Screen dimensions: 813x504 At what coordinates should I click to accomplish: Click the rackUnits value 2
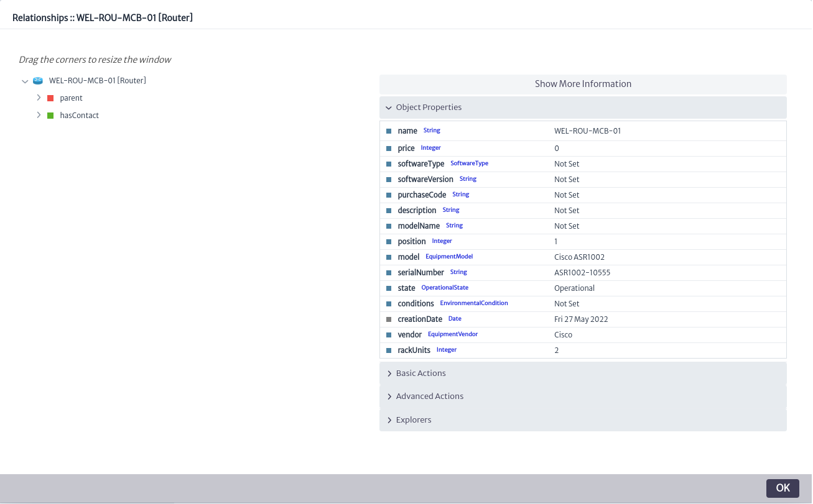pyautogui.click(x=557, y=351)
